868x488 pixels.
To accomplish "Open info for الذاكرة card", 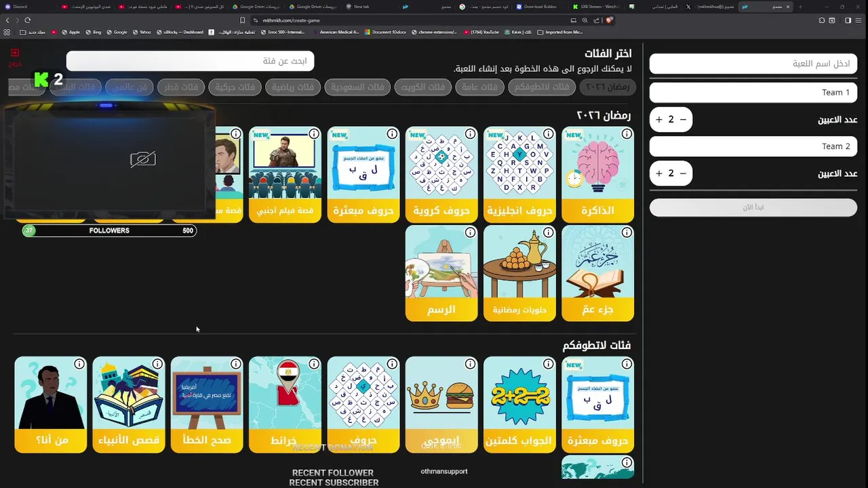I will click(x=627, y=134).
